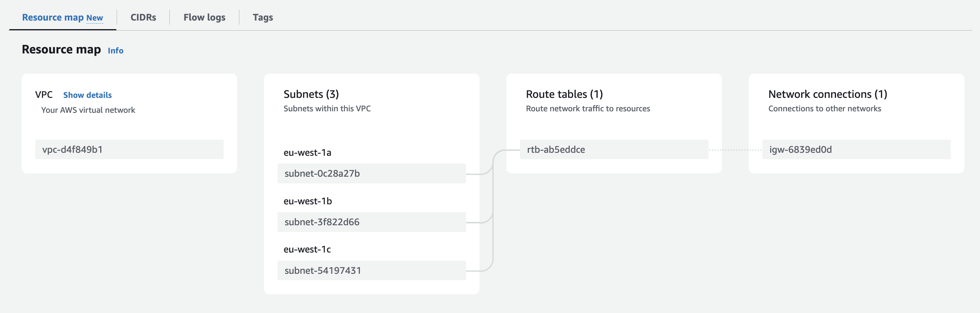Select the vpc-d4f849b1 resource
The height and width of the screenshot is (313, 980).
pyautogui.click(x=129, y=149)
